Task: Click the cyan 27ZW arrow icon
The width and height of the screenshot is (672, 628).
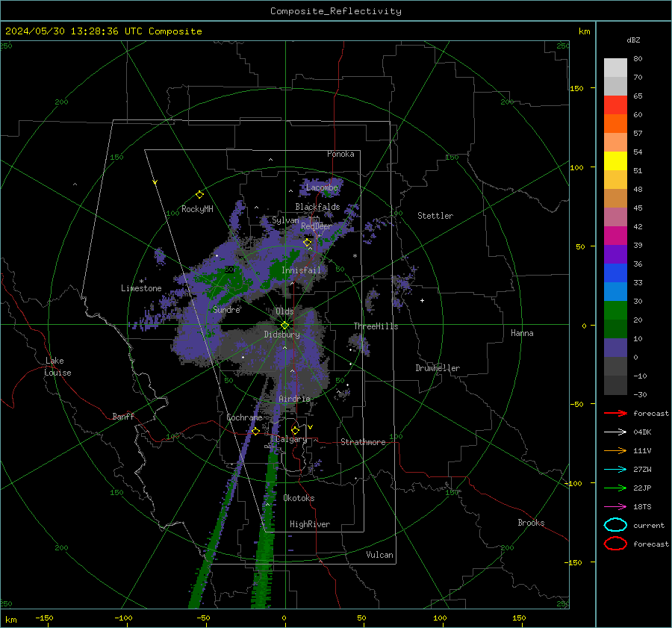Action: tap(615, 470)
